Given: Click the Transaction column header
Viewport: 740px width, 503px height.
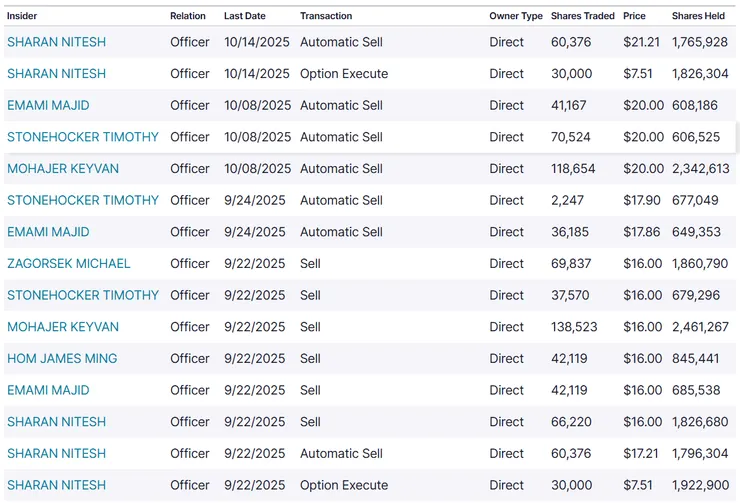Looking at the screenshot, I should point(326,16).
